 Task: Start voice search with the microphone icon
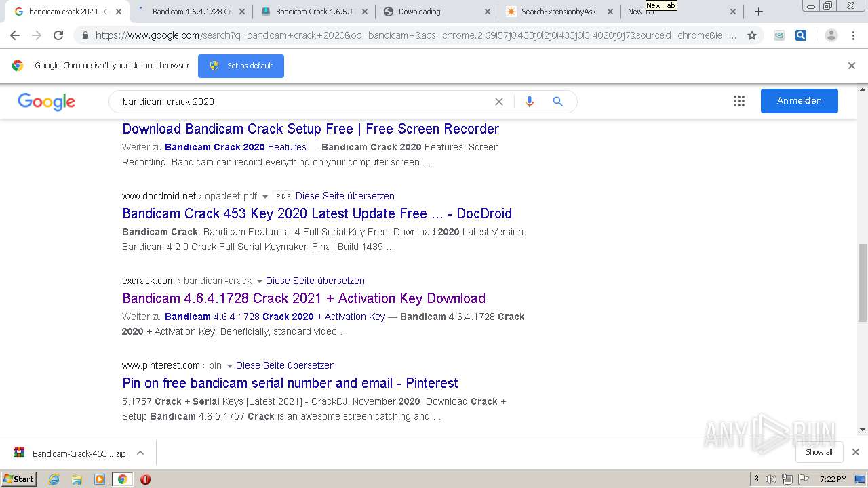pos(530,102)
